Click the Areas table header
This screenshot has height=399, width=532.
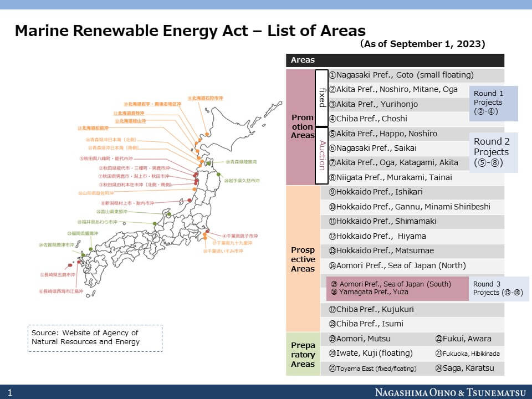[x=395, y=60]
